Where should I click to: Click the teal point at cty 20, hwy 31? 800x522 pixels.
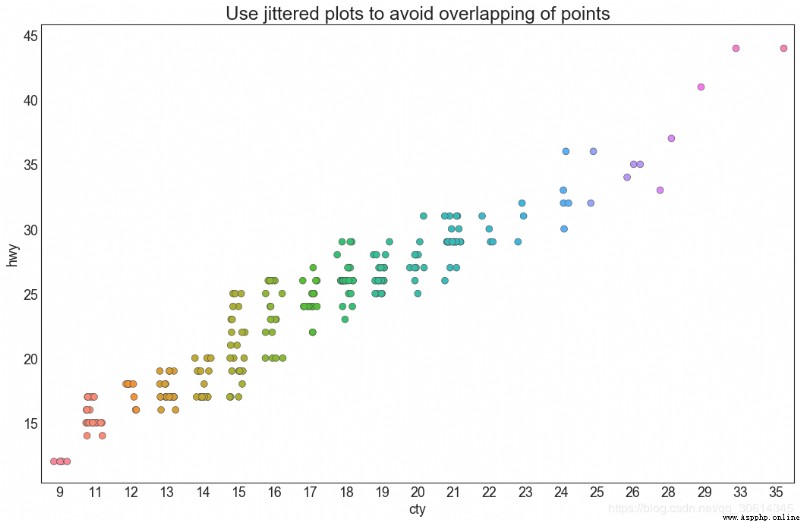pyautogui.click(x=423, y=216)
